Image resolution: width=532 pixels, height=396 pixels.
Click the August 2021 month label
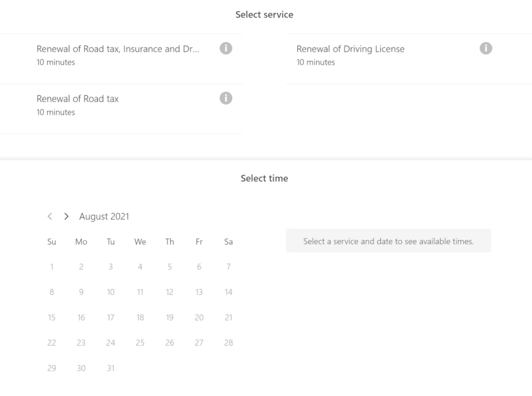pyautogui.click(x=104, y=217)
